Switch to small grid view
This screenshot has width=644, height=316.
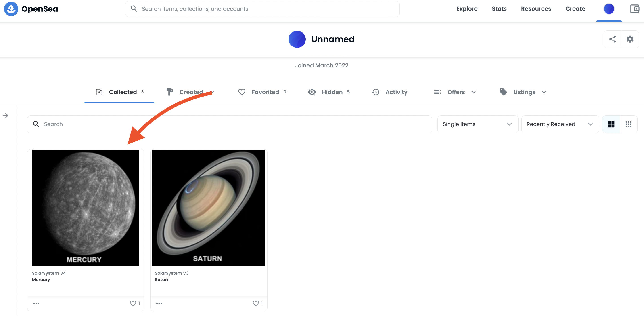[629, 124]
